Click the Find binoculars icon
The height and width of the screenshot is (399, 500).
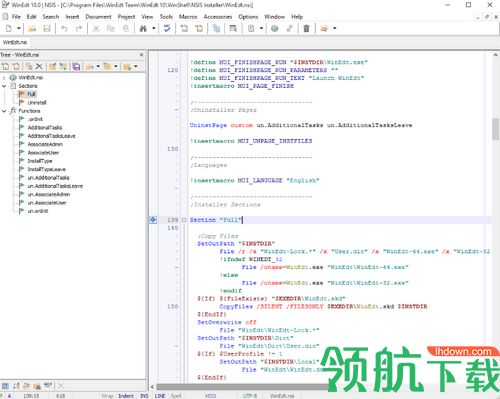coord(143,29)
